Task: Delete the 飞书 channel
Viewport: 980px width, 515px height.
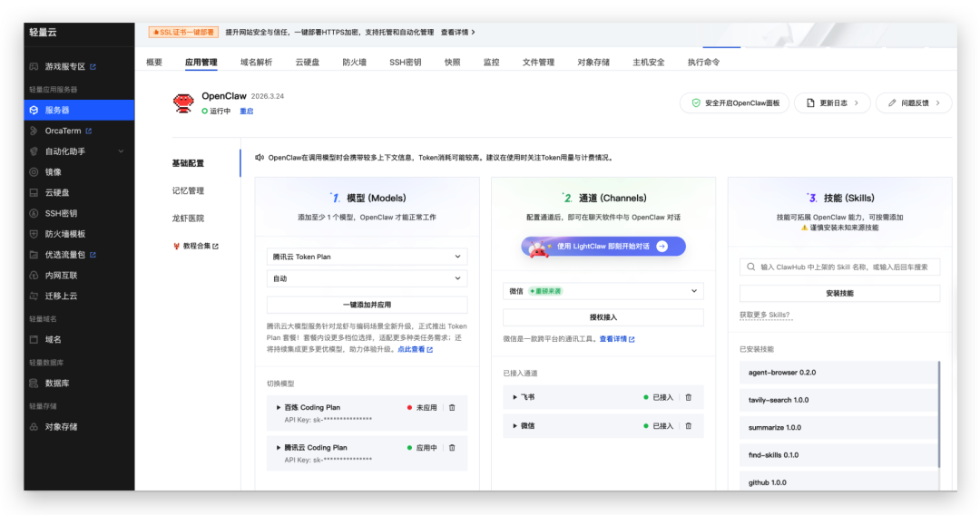Action: click(688, 398)
